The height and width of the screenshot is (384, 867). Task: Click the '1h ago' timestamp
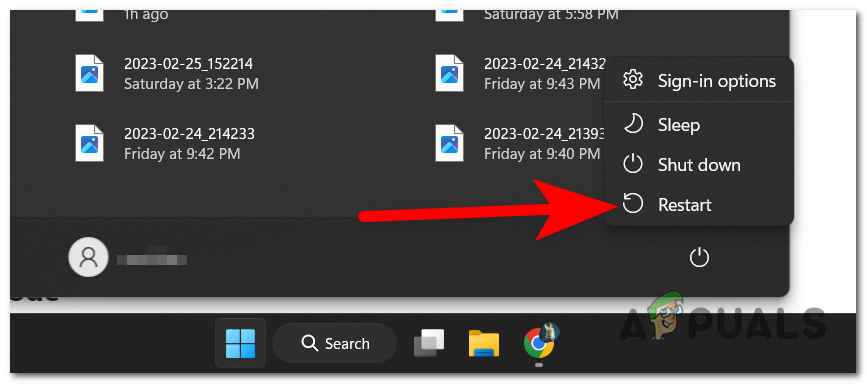pyautogui.click(x=146, y=14)
